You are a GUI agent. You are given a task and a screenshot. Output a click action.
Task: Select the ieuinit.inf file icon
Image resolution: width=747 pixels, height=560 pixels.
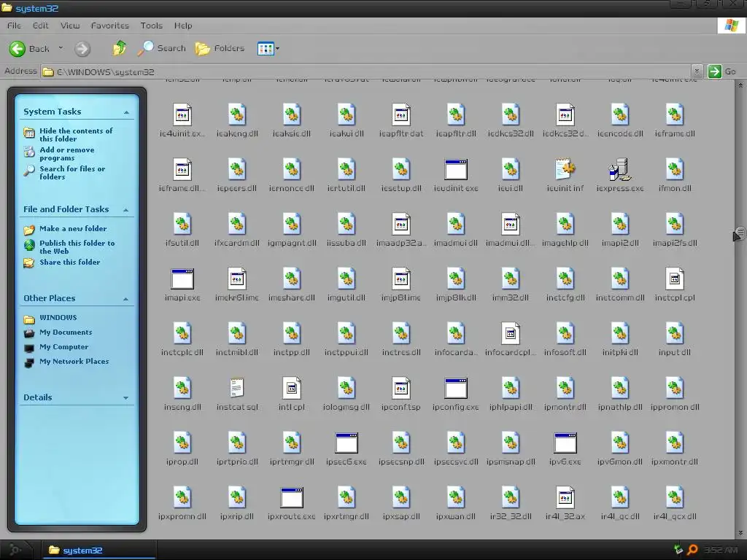(x=565, y=169)
